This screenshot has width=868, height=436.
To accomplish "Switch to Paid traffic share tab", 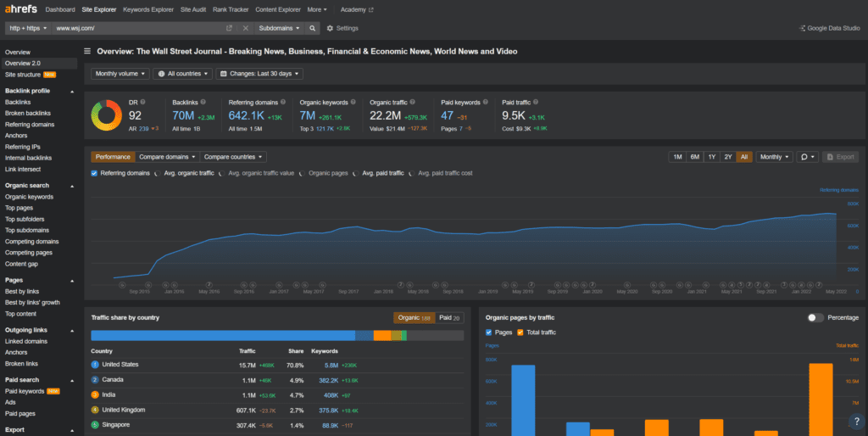I will pos(449,318).
